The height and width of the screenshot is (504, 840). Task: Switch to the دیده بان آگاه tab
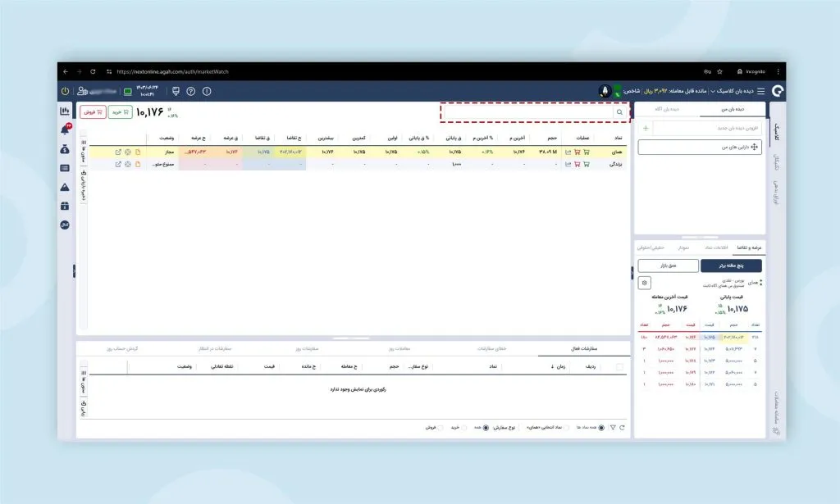[668, 109]
